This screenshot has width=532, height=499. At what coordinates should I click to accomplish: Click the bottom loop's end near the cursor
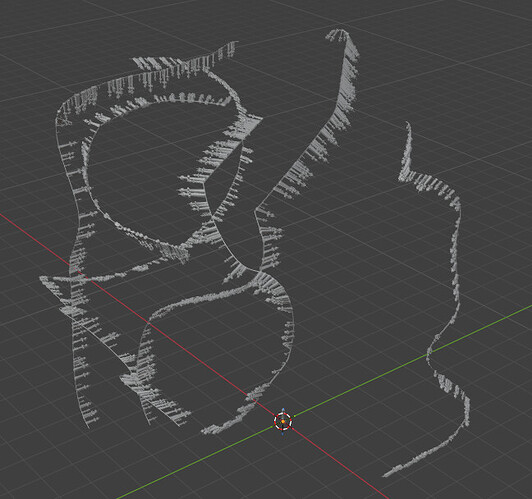point(204,432)
